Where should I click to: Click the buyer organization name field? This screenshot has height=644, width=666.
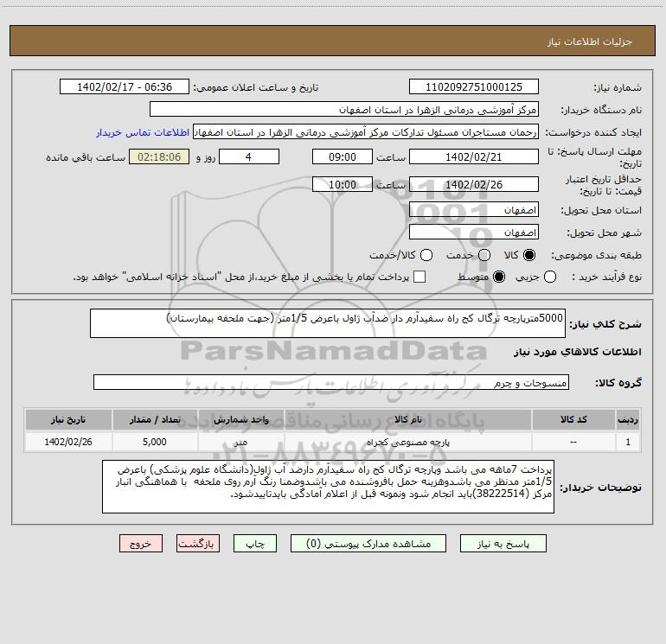point(344,110)
